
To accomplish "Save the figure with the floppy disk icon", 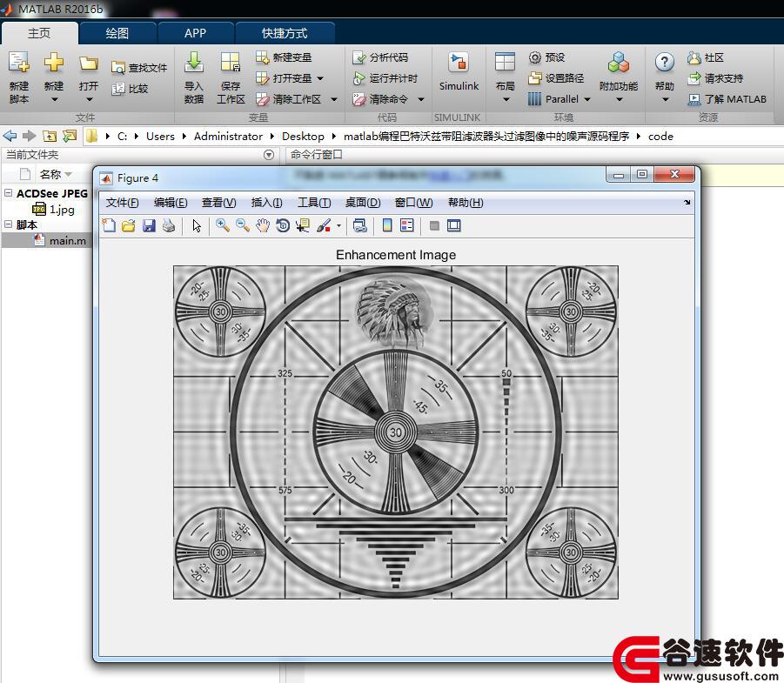I will (x=149, y=225).
